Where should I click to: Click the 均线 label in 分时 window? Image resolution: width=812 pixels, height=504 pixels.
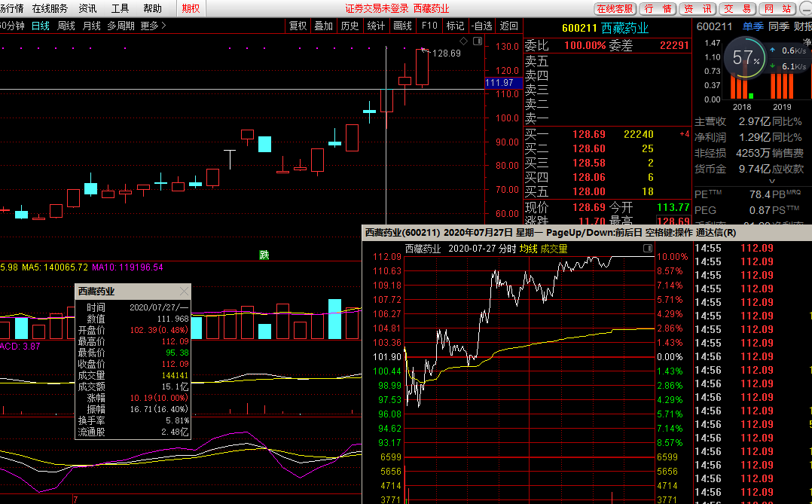pyautogui.click(x=528, y=249)
